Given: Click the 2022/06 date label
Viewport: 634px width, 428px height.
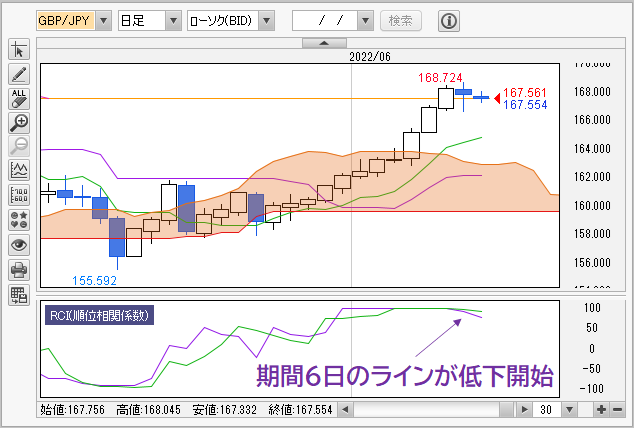Looking at the screenshot, I should point(370,57).
